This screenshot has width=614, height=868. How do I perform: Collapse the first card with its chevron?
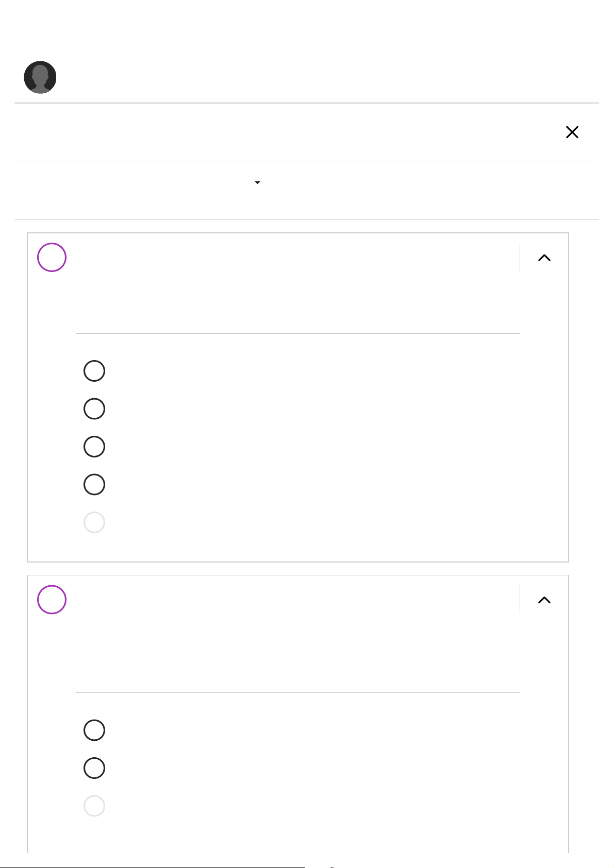544,258
